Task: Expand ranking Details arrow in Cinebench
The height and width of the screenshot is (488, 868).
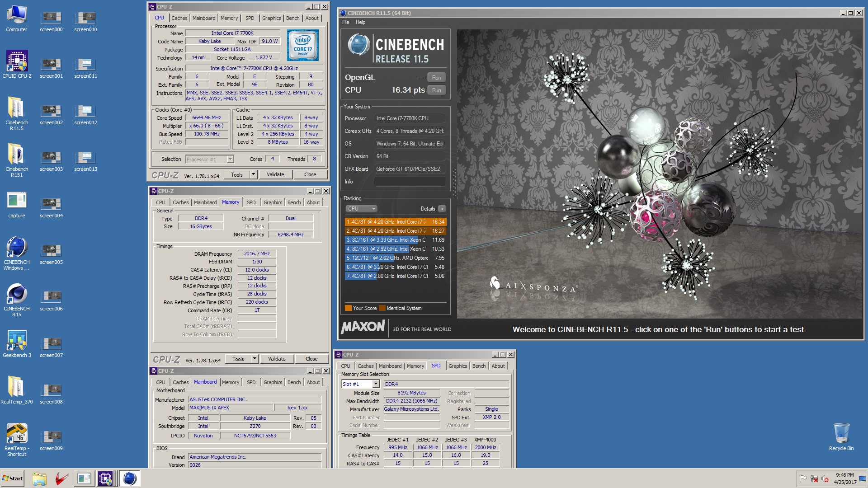Action: (x=442, y=209)
